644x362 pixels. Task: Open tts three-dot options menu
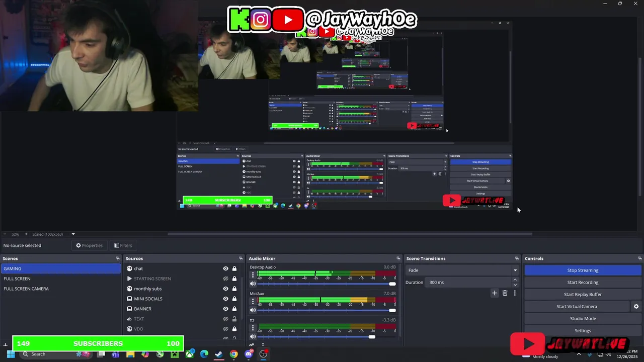click(253, 328)
